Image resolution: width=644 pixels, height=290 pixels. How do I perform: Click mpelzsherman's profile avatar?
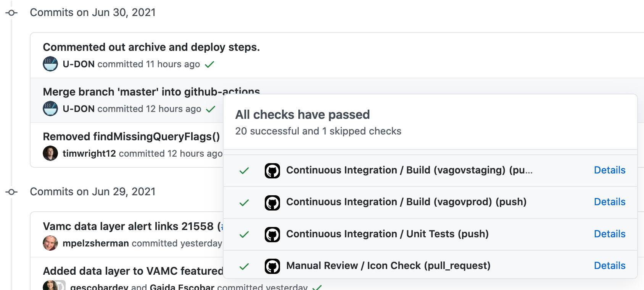[50, 243]
